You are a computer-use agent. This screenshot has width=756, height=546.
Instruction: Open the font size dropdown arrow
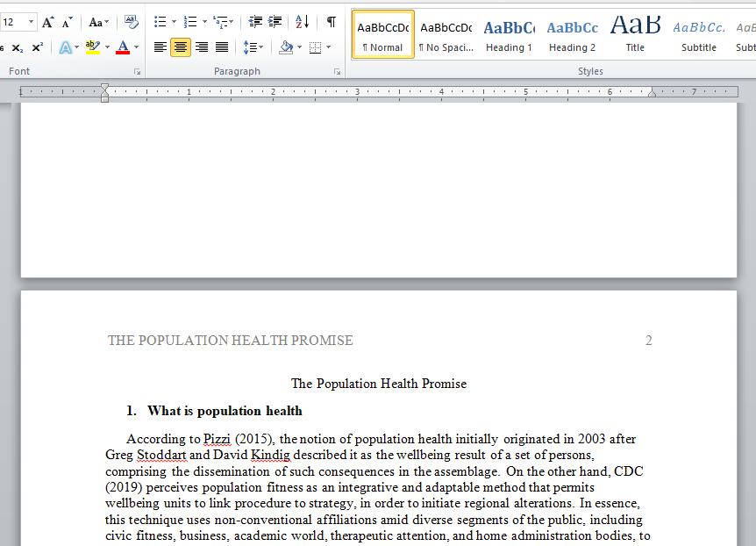click(31, 22)
